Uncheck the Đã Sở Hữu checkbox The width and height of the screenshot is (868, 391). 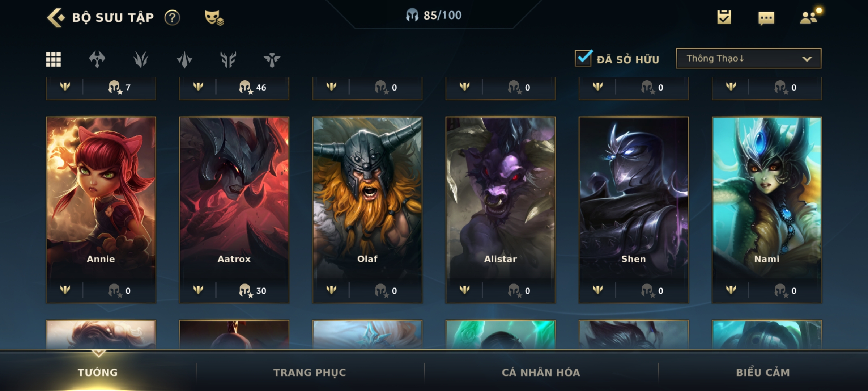click(584, 58)
